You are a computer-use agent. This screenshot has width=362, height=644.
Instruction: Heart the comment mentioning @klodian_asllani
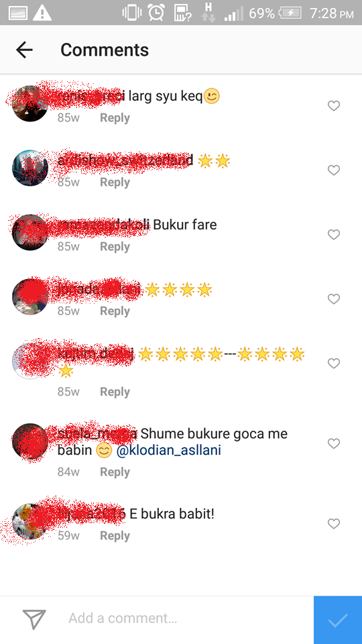(x=334, y=443)
